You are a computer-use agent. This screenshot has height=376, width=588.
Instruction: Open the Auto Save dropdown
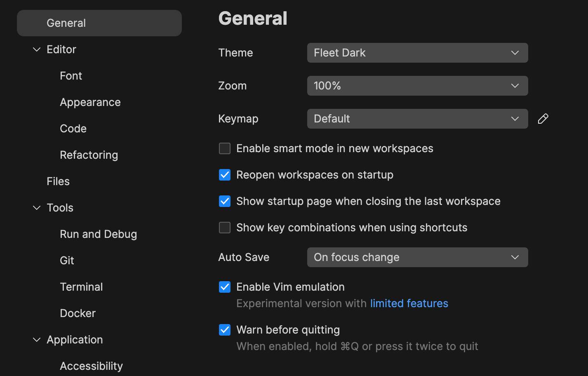417,257
